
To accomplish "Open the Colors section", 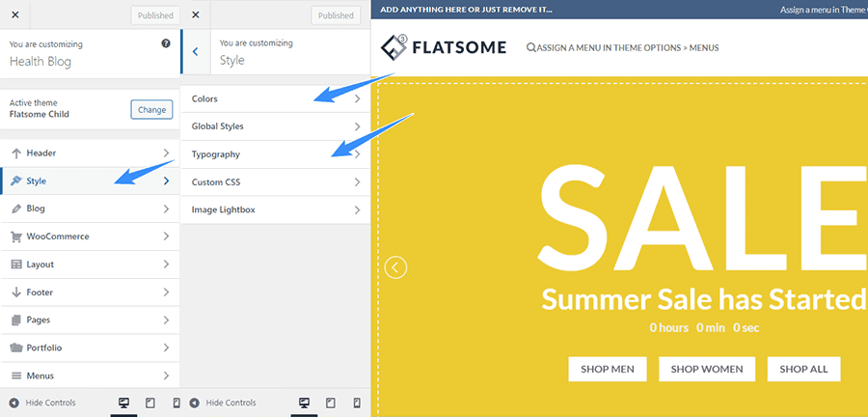I will [276, 98].
